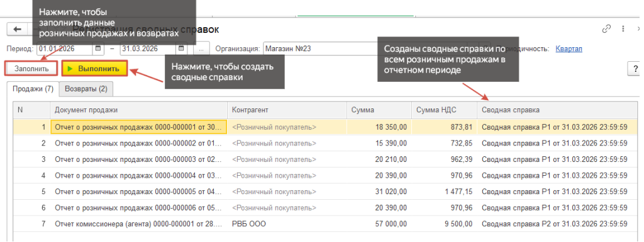Click the sum cell 18 350,00
The width and height of the screenshot is (644, 242).
pos(379,127)
